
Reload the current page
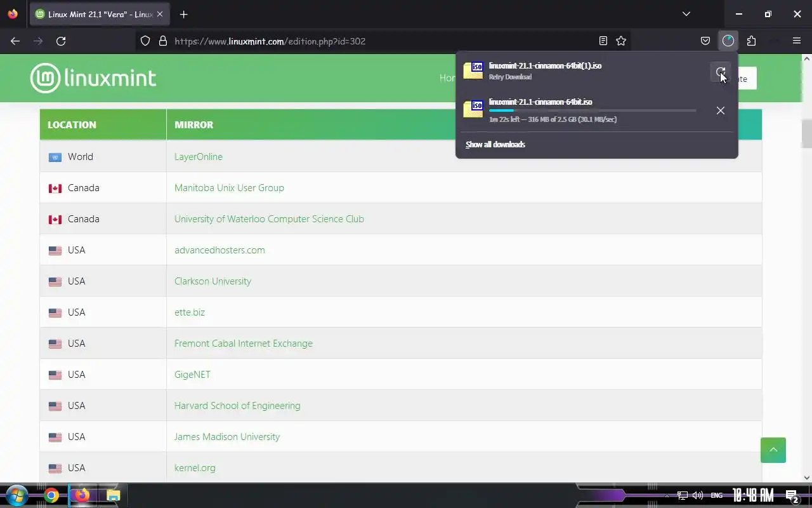(x=61, y=41)
